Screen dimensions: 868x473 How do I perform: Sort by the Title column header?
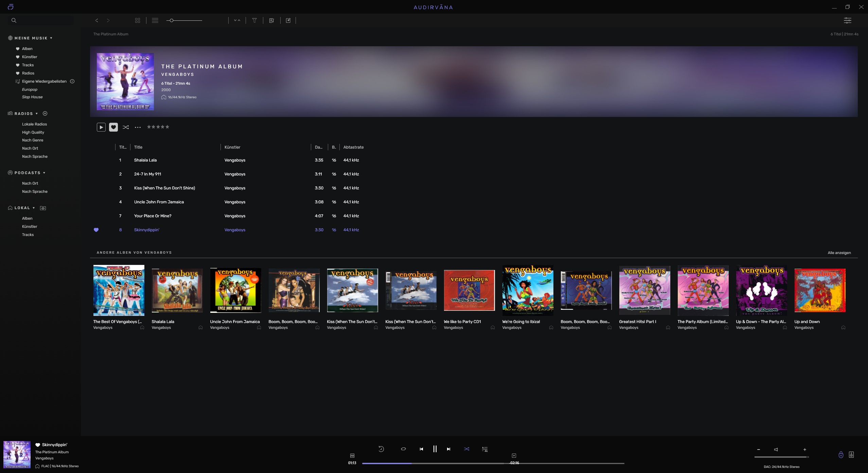[x=138, y=147]
